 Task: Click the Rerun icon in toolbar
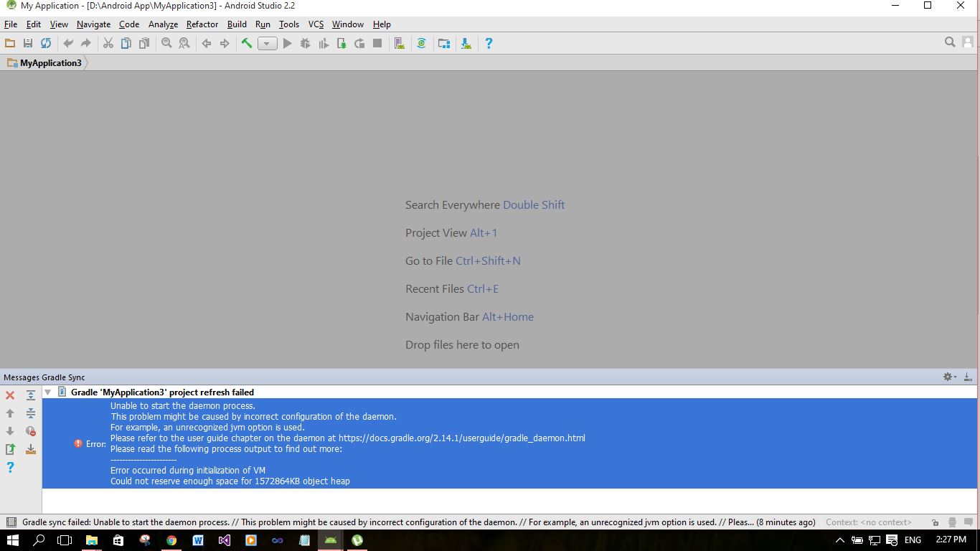point(359,44)
